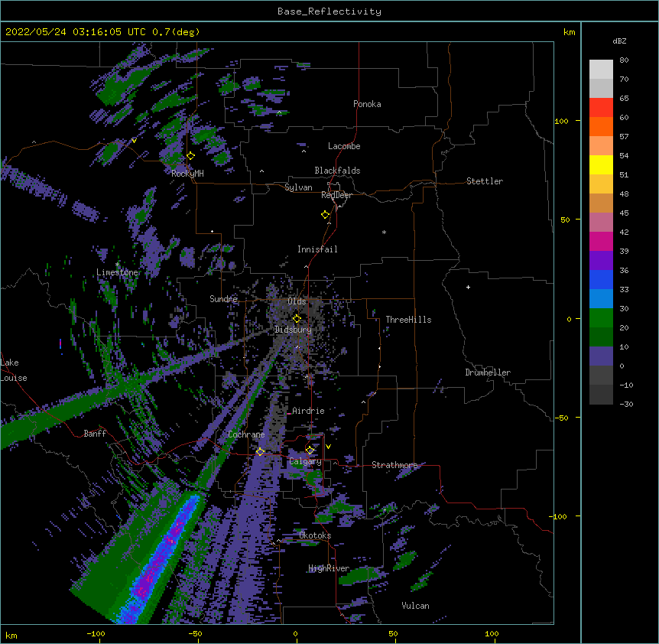This screenshot has width=659, height=644.
Task: Click the Vulcan town label
Action: coord(415,606)
